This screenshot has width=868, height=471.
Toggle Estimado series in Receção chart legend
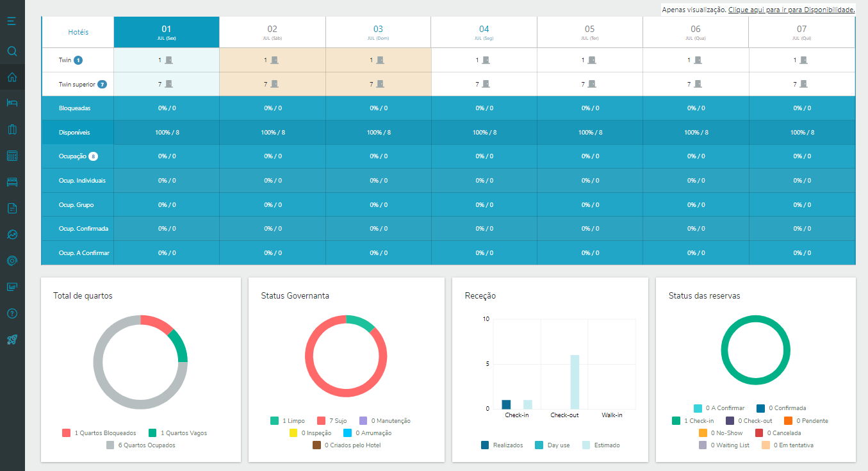600,445
